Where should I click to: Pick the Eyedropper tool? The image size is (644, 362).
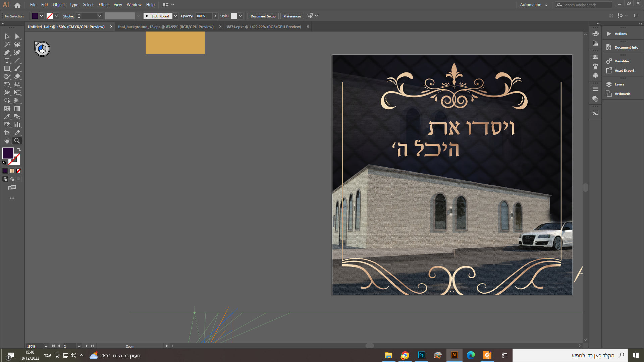7,117
